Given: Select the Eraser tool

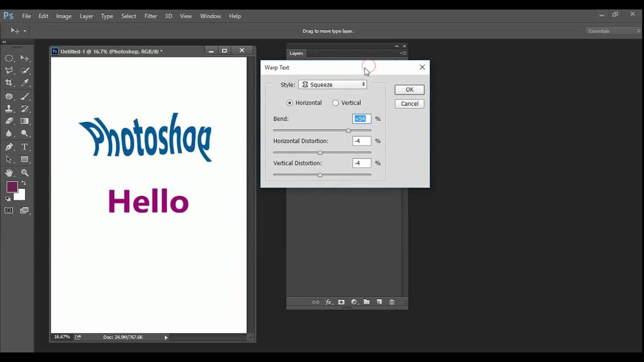Looking at the screenshot, I should [x=9, y=121].
